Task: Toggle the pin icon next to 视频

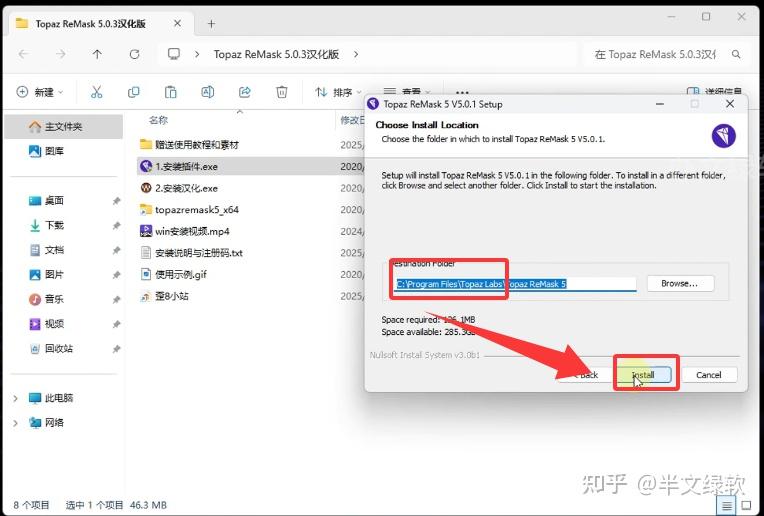Action: (x=116, y=324)
